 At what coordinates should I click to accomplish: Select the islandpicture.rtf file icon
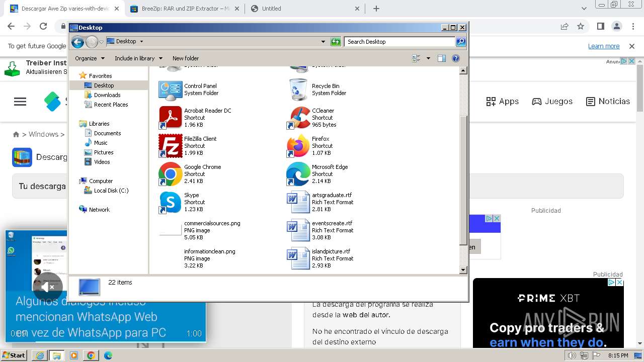coord(298,258)
